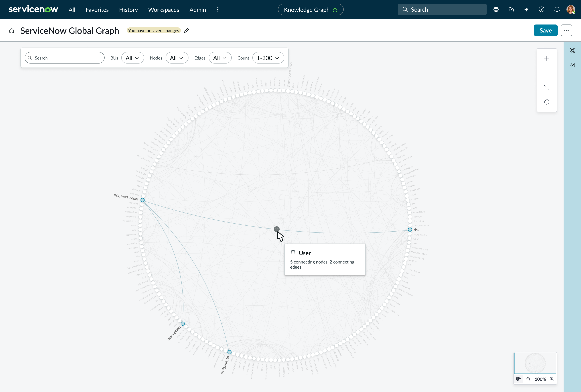Click the ServiceNow logo

point(33,9)
